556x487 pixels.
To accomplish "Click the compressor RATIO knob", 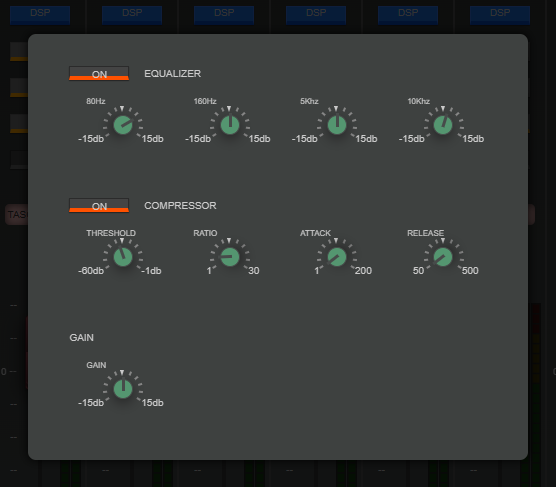I will pos(230,257).
